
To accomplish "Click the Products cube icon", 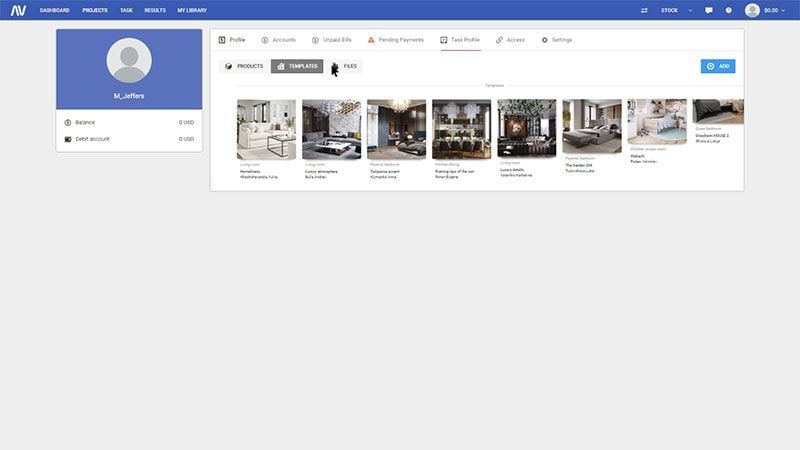I will tap(229, 66).
